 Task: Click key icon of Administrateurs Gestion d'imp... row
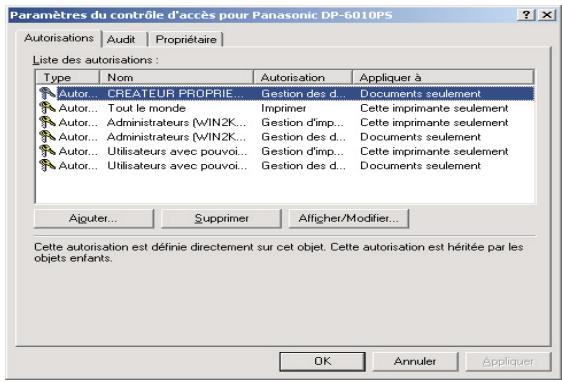pyautogui.click(x=47, y=122)
